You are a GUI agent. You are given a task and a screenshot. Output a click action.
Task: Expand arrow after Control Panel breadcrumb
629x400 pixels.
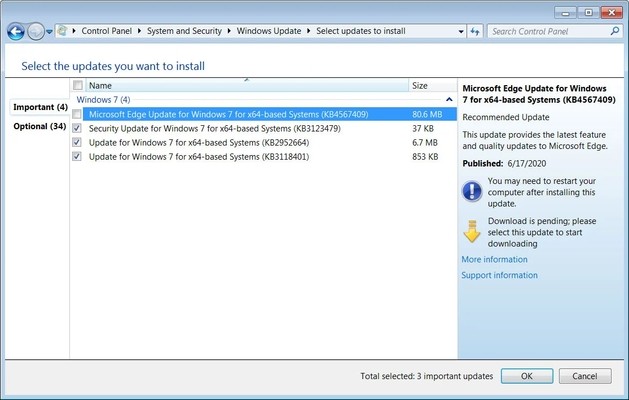(x=139, y=31)
